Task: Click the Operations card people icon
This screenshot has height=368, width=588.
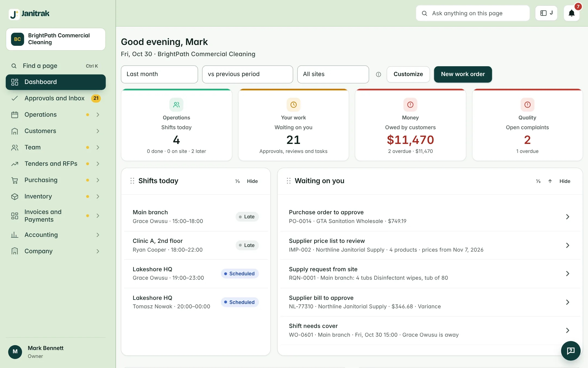Action: (x=176, y=105)
